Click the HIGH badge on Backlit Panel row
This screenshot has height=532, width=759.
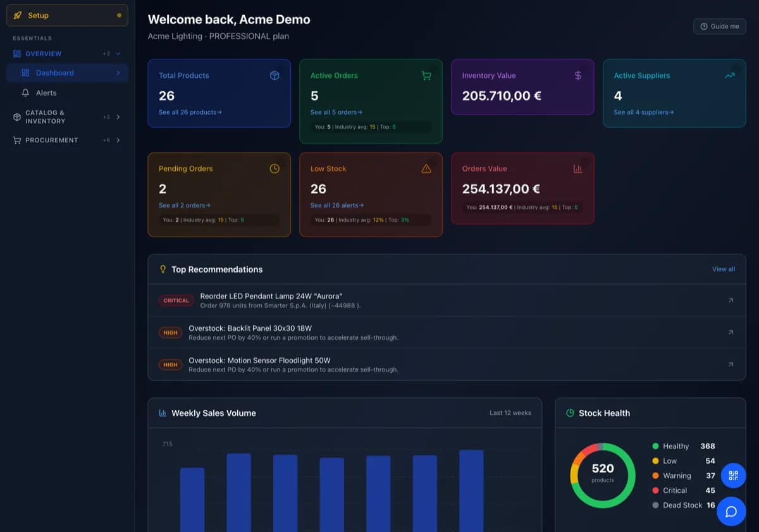tap(171, 333)
